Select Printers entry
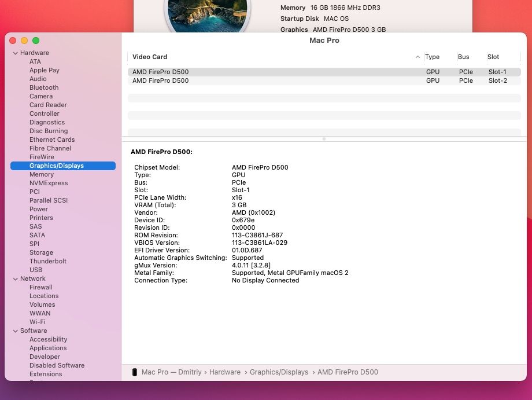Viewport: 532px width, 400px height. point(41,218)
